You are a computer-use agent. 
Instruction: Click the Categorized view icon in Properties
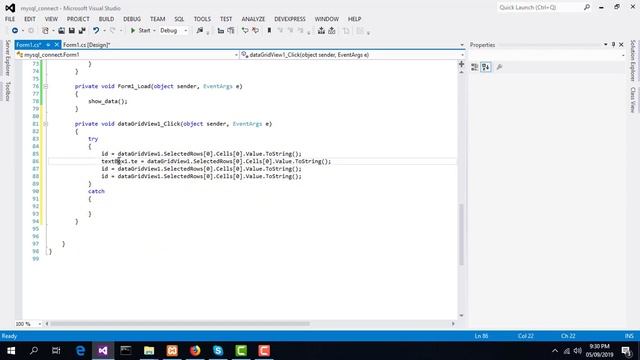pos(475,67)
